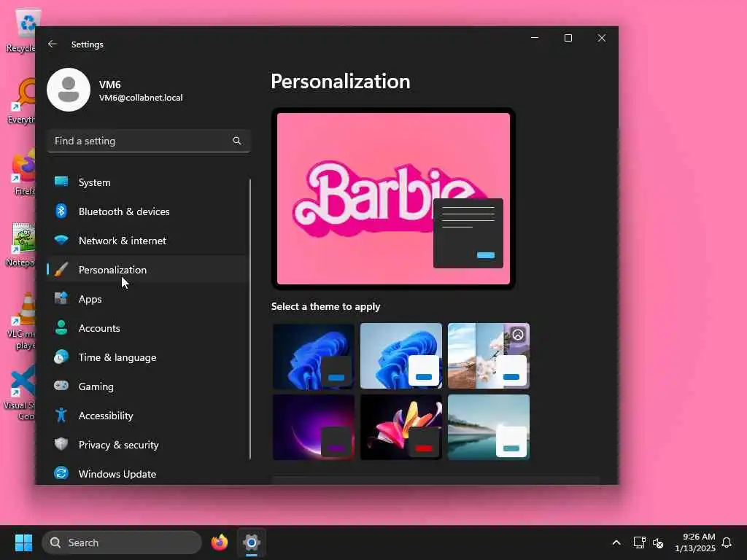Click the taskbar Search box
747x560 pixels.
(x=122, y=542)
